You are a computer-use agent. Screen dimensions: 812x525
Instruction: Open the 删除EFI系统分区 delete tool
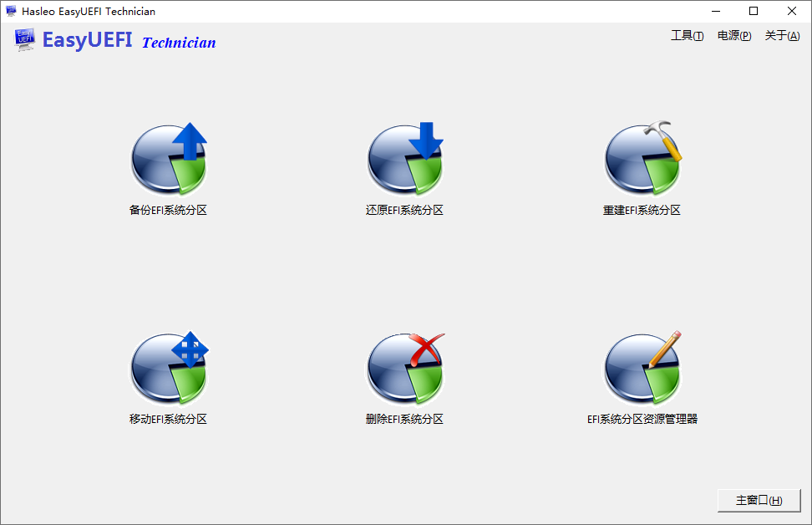406,368
